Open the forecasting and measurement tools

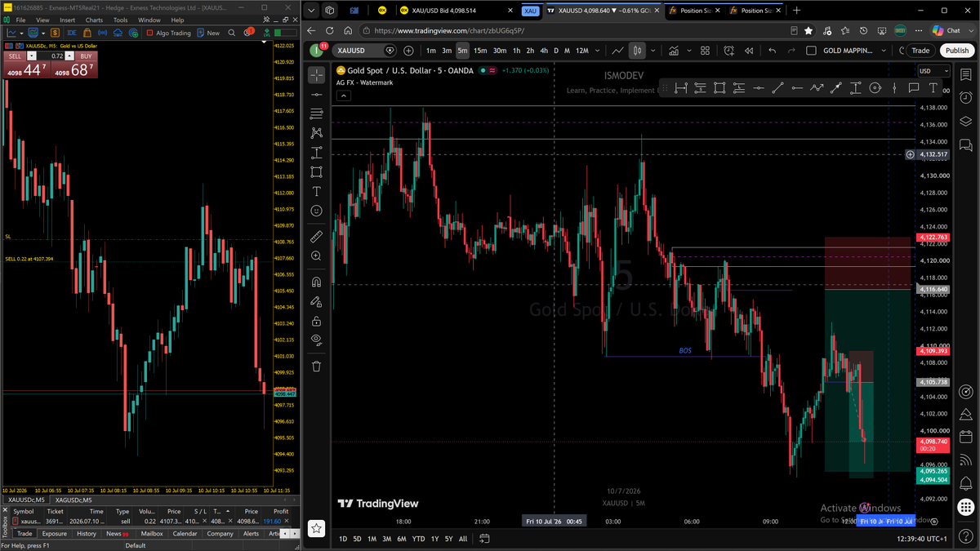316,153
